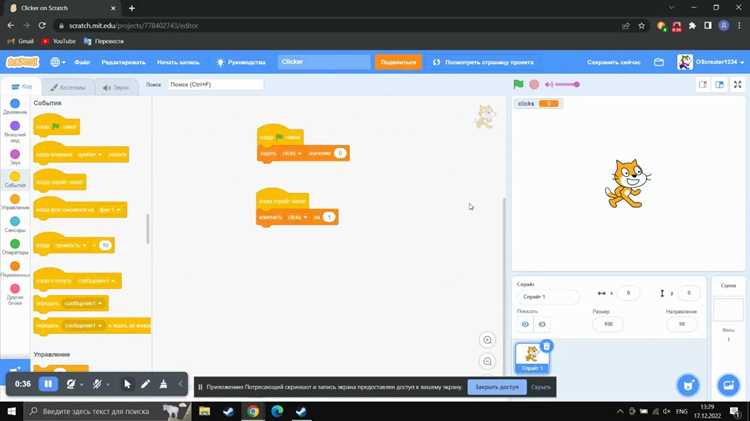The image size is (750, 421).
Task: Click the green flag to start project
Action: (x=518, y=84)
